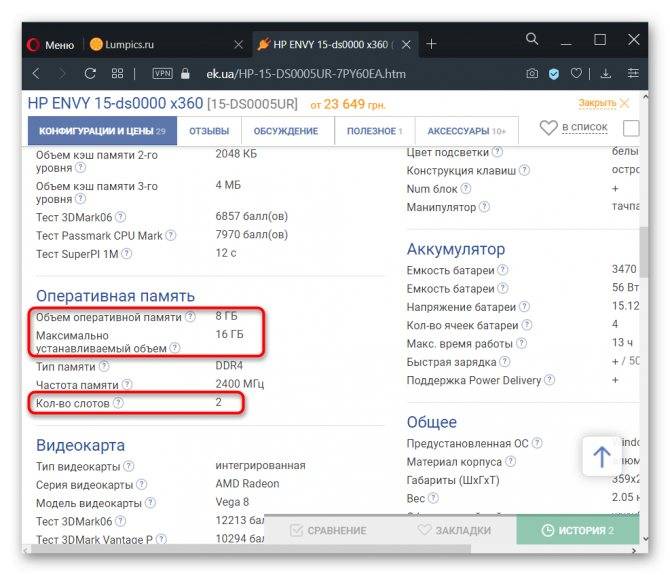The width and height of the screenshot is (670, 575).
Task: Click help icon beside Объем оперативной памяти
Action: [x=190, y=317]
